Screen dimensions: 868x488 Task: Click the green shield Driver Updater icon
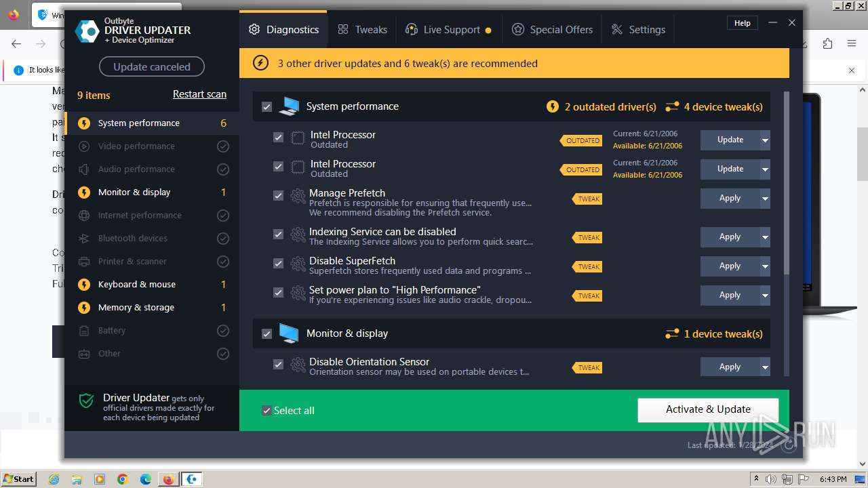tap(86, 401)
